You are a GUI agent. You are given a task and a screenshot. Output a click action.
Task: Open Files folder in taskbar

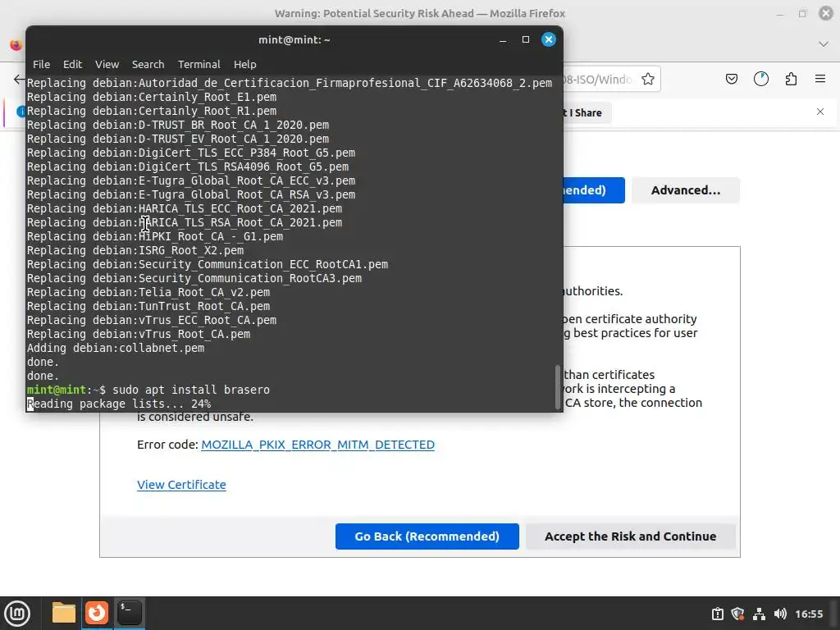click(64, 613)
